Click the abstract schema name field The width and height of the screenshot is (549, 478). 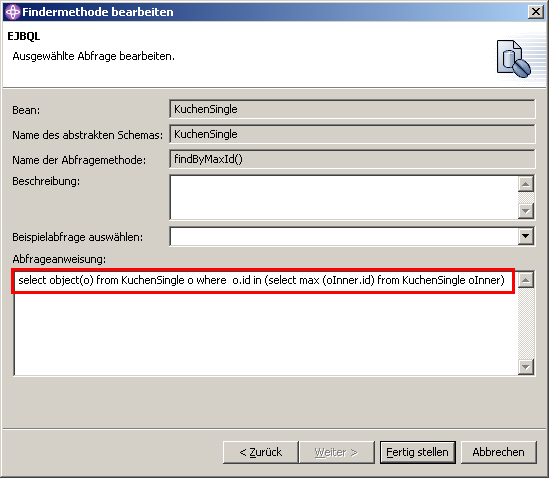click(x=352, y=134)
